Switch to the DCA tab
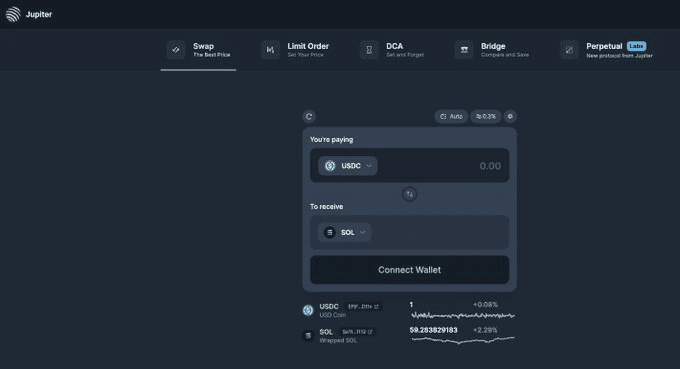This screenshot has height=369, width=680. [x=392, y=50]
